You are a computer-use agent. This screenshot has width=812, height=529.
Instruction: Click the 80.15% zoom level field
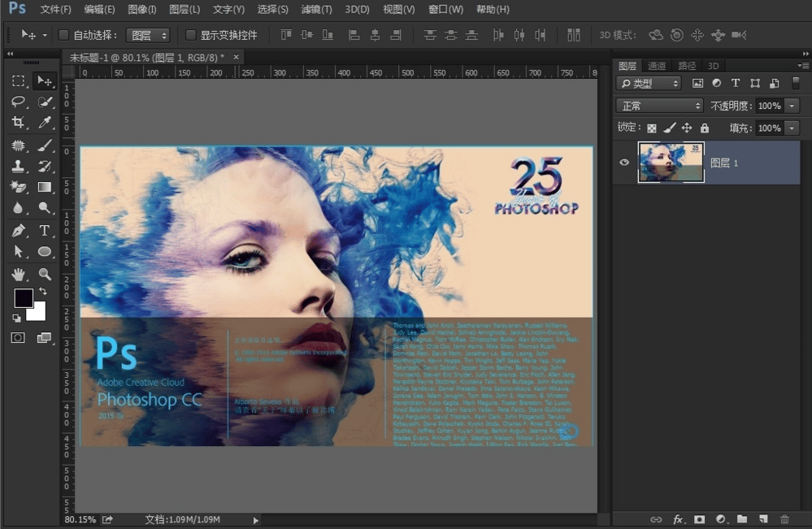[80, 519]
